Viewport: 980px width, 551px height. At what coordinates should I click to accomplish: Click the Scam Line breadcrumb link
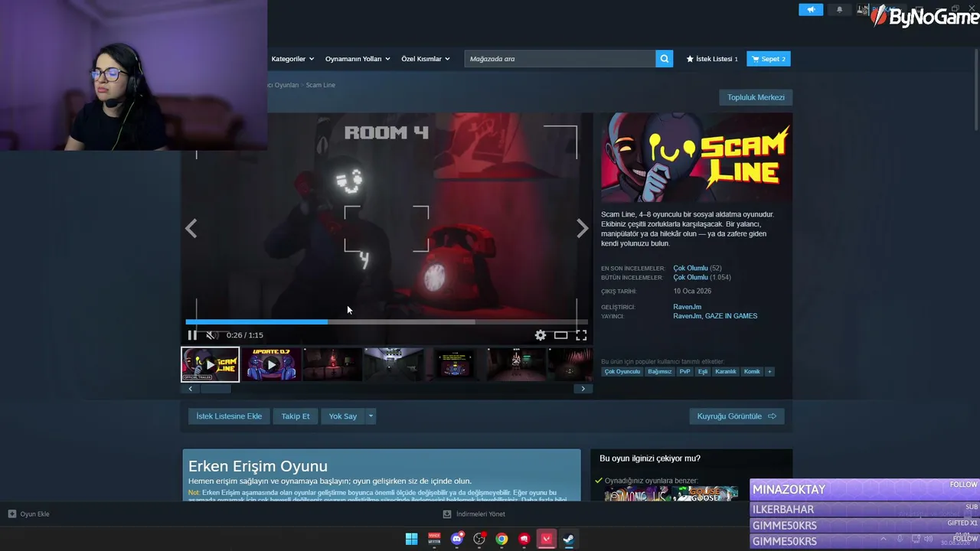tap(321, 85)
